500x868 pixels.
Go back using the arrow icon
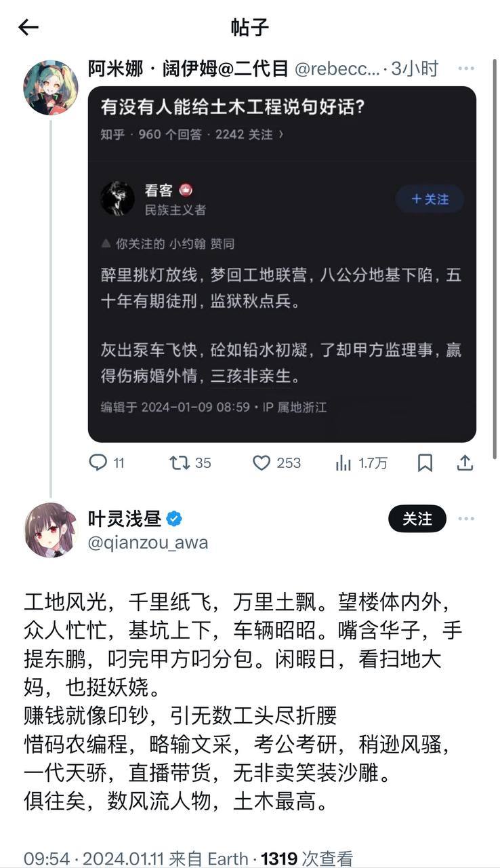[28, 28]
